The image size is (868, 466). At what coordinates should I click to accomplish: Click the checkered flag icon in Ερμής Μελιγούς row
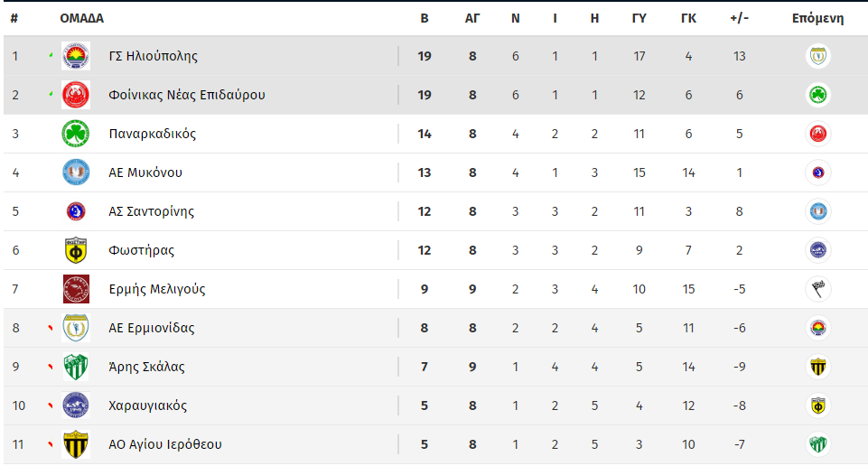tap(818, 289)
